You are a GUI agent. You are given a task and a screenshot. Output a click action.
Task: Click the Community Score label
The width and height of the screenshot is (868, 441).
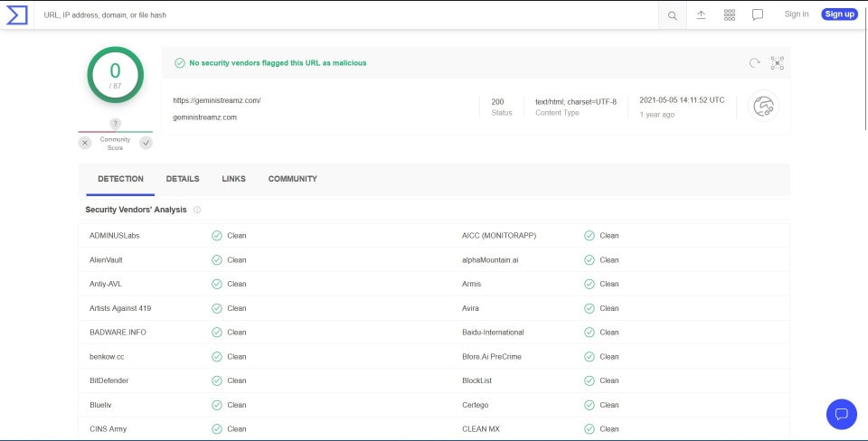click(x=115, y=144)
